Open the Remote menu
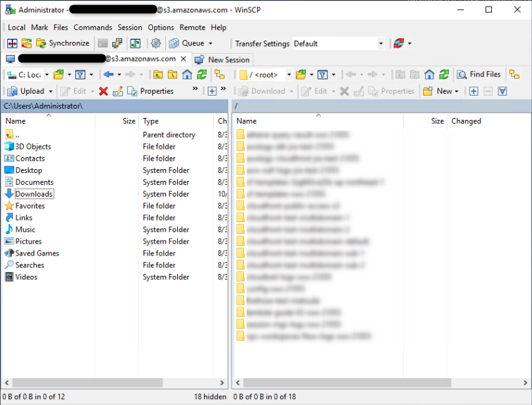Viewport: 532px width, 405px height. pos(192,28)
